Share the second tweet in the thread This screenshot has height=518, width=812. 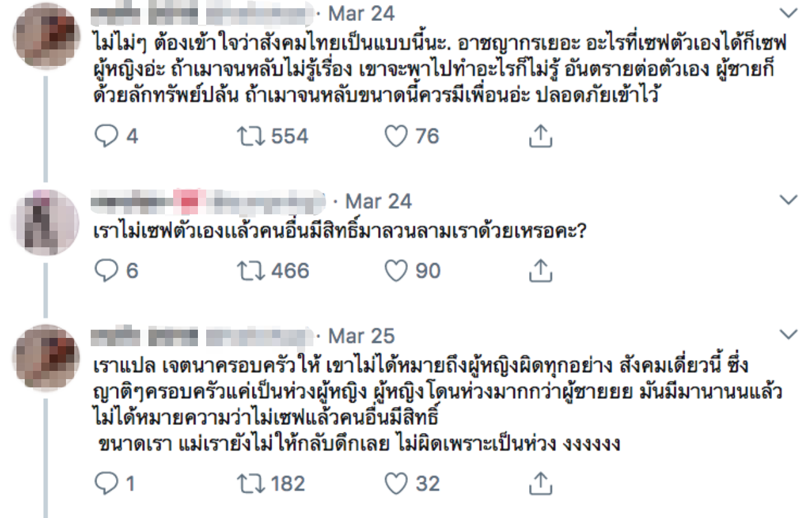(540, 271)
